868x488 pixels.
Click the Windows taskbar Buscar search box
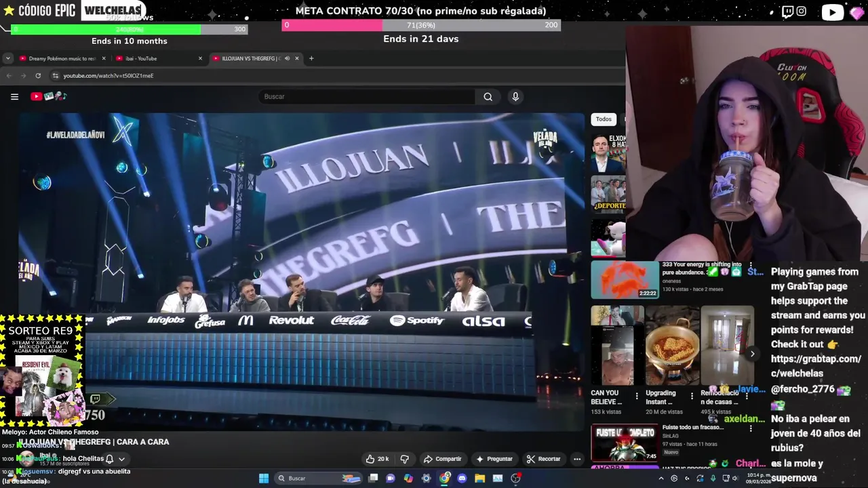point(319,479)
